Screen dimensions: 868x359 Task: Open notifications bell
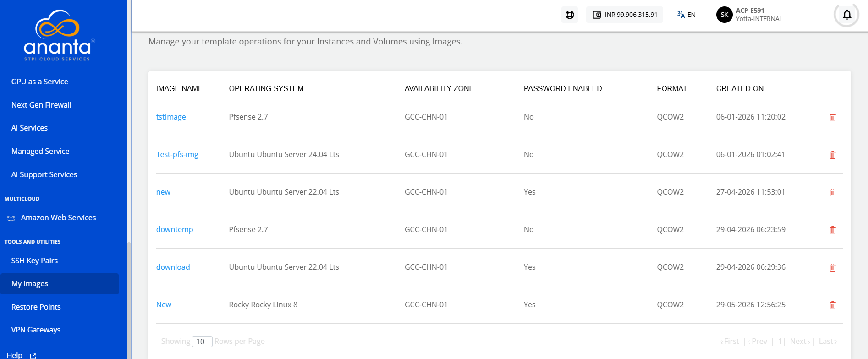coord(847,15)
